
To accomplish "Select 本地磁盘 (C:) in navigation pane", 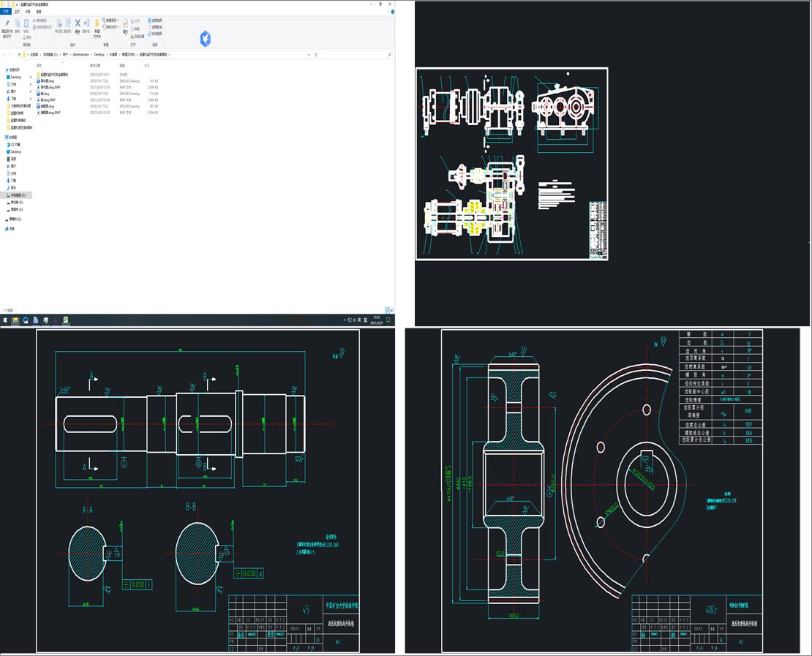I will click(x=17, y=195).
